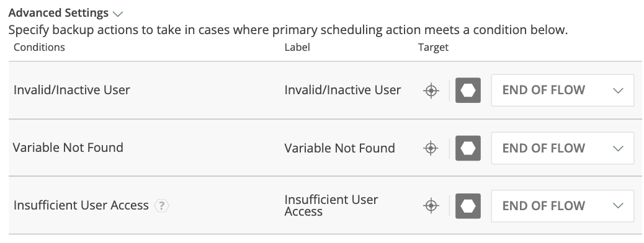Activate the crosshair target picker for Insufficient User Access
This screenshot has width=644, height=243.
click(x=431, y=206)
